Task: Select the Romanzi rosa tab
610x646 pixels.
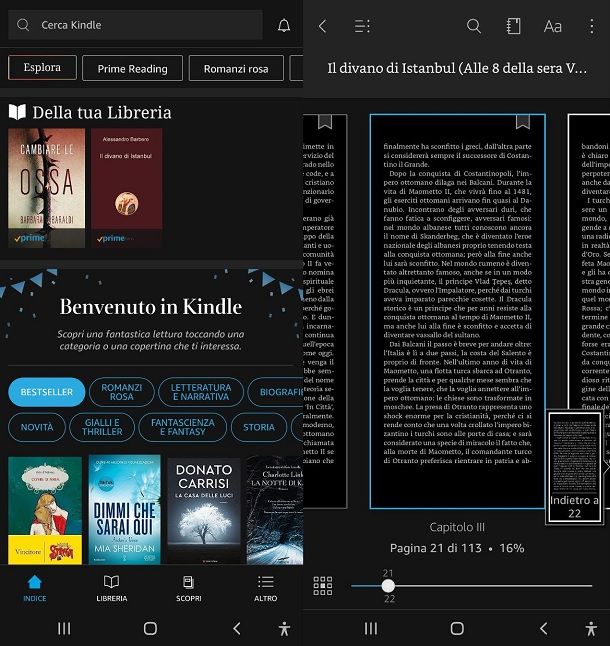Action: pos(236,68)
